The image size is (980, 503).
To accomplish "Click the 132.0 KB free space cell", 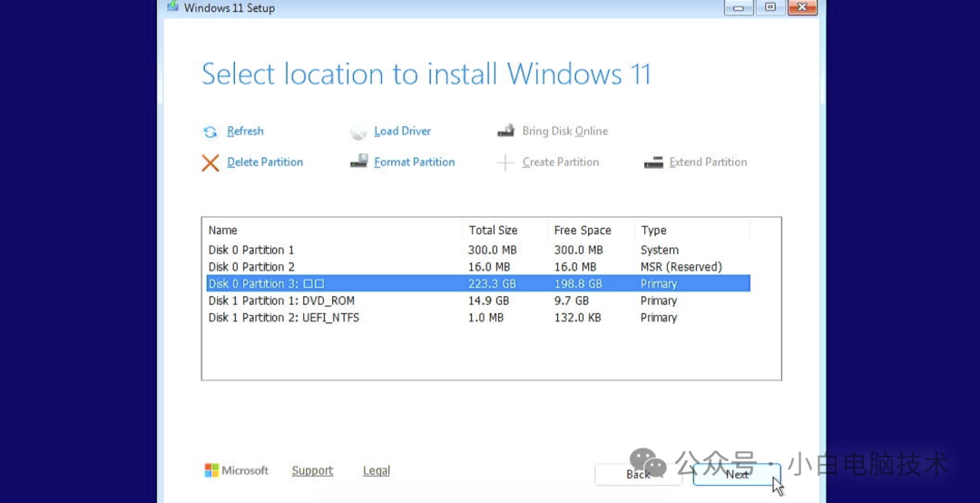I will [577, 317].
